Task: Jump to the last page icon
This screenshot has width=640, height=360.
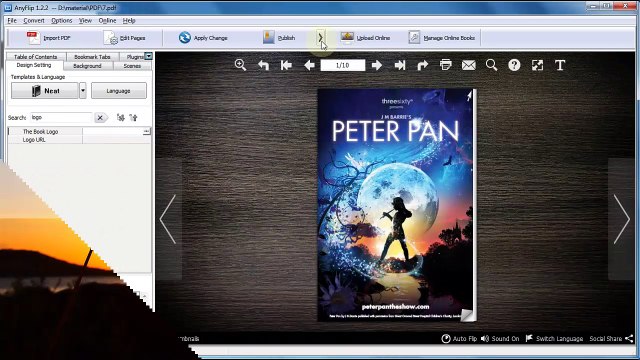Action: [x=400, y=65]
